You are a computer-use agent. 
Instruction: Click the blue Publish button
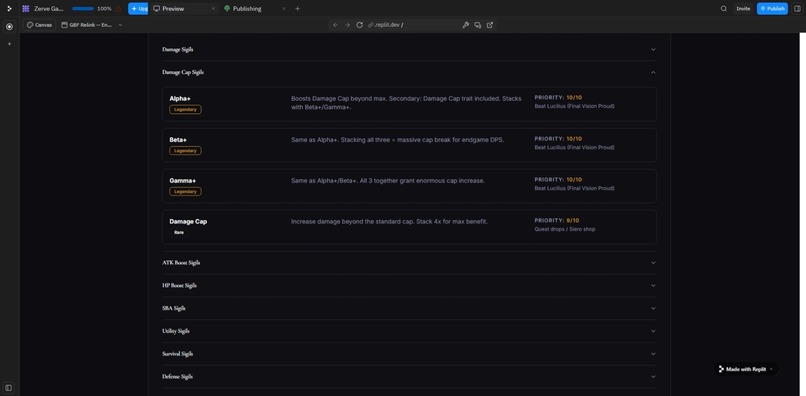coord(772,9)
